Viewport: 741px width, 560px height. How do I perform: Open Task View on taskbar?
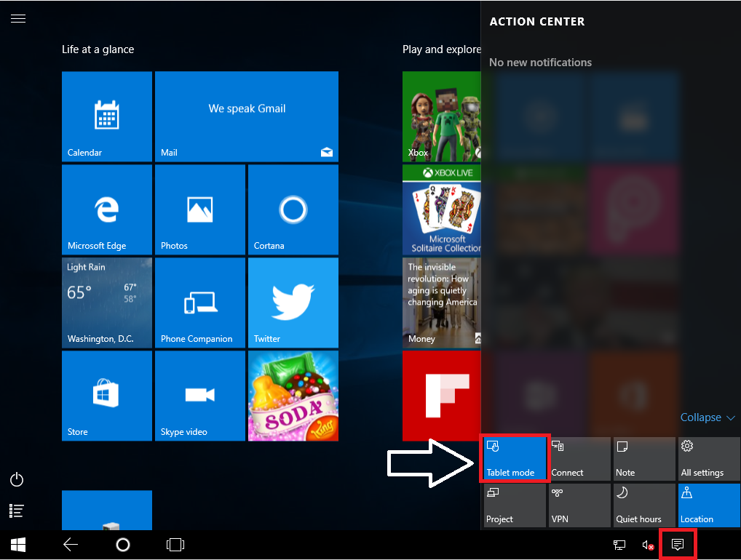pyautogui.click(x=175, y=545)
